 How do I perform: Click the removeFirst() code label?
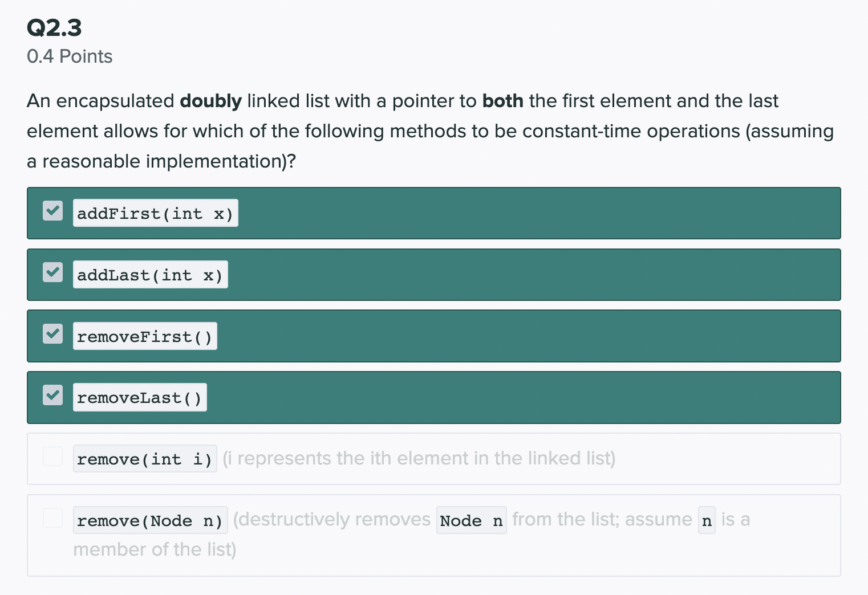click(x=145, y=337)
